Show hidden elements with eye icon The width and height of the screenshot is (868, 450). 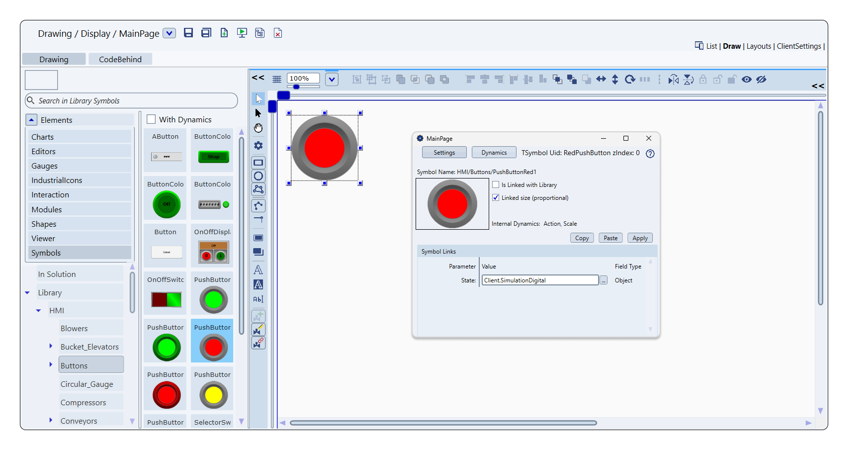pyautogui.click(x=747, y=80)
